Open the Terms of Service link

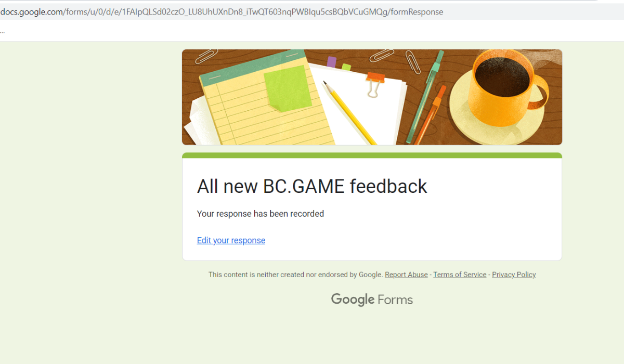460,275
